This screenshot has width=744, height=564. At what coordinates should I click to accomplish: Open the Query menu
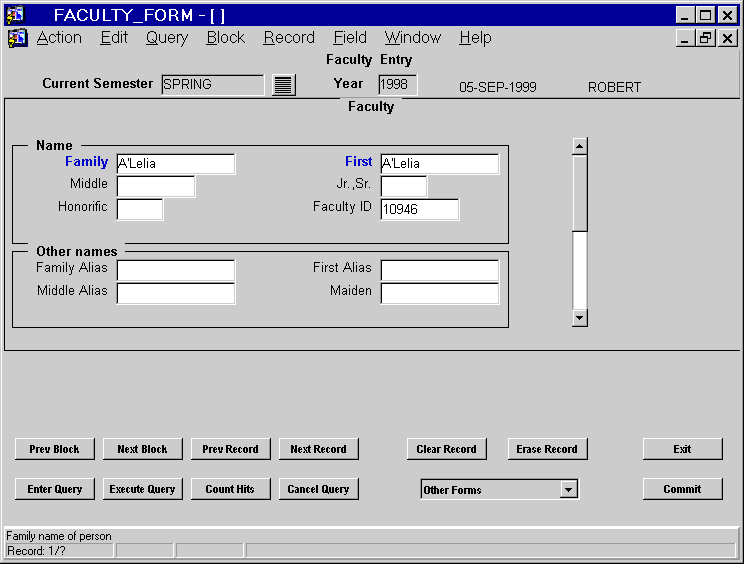(167, 37)
